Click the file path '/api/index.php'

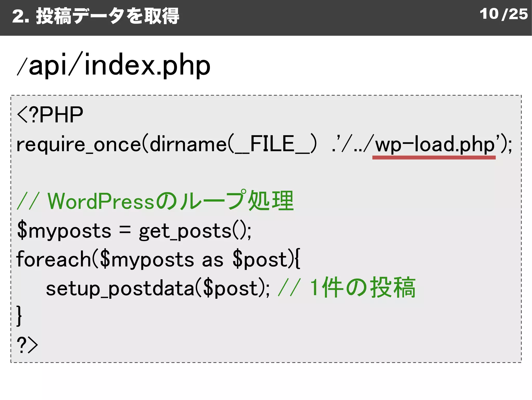[114, 65]
